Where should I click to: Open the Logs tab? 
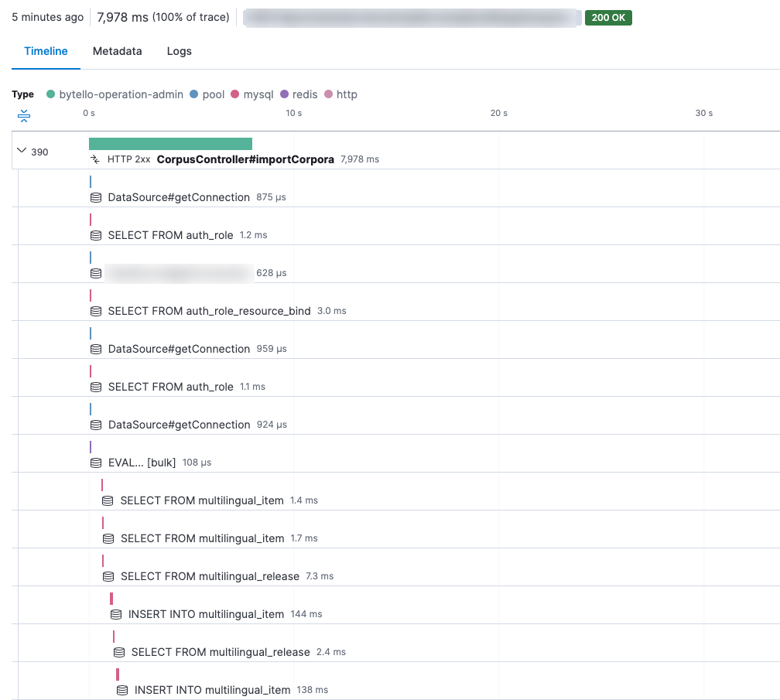tap(179, 51)
